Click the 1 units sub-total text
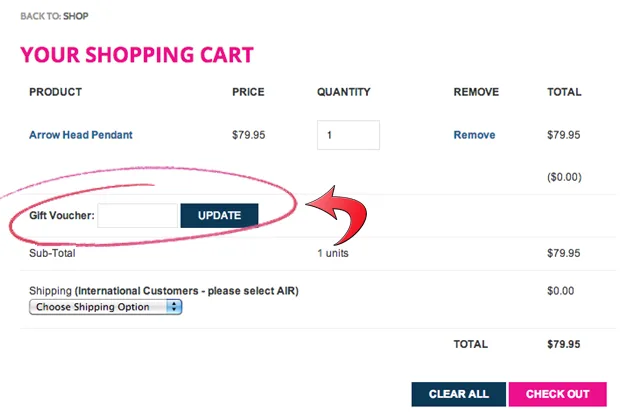The width and height of the screenshot is (628, 420). pyautogui.click(x=333, y=253)
